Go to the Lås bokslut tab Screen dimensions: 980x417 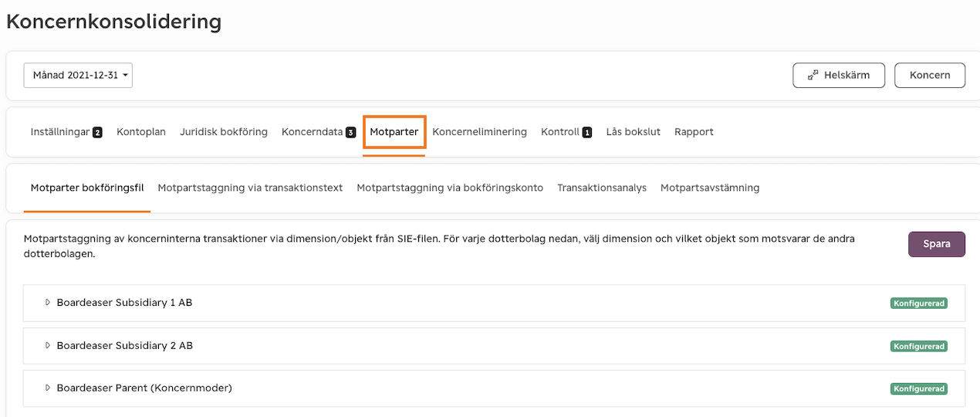[x=633, y=132]
